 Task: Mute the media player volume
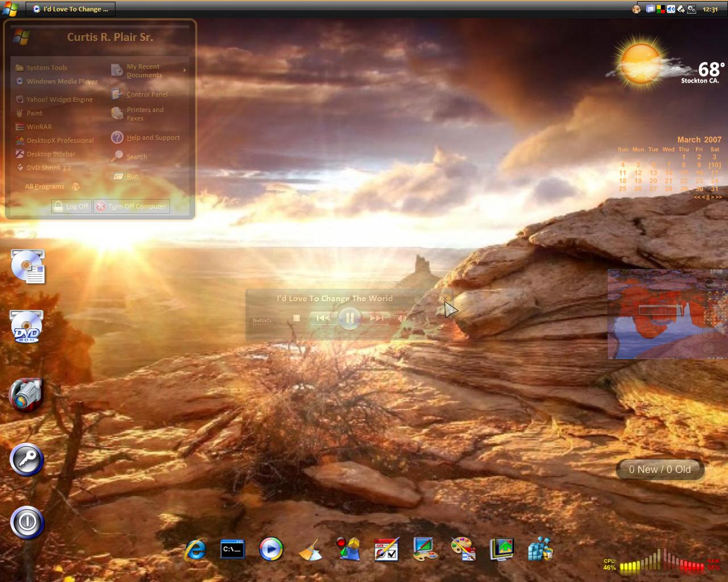(401, 318)
